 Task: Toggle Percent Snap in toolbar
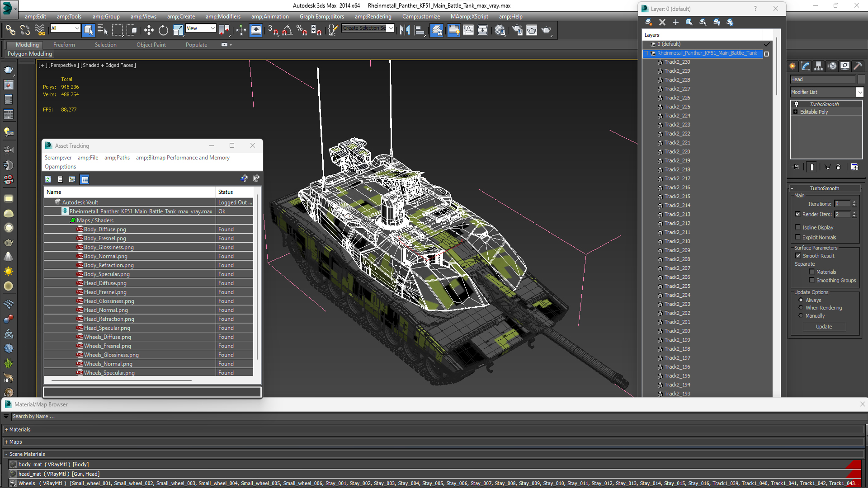click(302, 30)
